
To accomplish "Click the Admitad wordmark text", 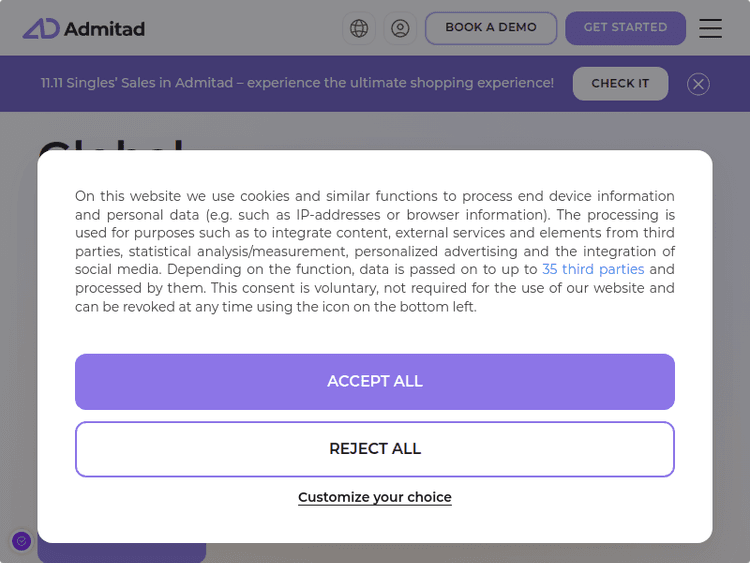I will (105, 29).
